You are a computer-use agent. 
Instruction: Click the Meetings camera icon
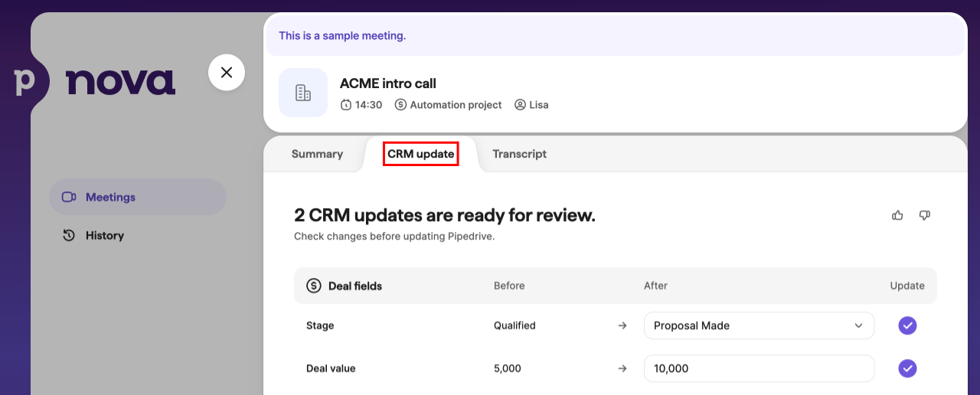[69, 197]
